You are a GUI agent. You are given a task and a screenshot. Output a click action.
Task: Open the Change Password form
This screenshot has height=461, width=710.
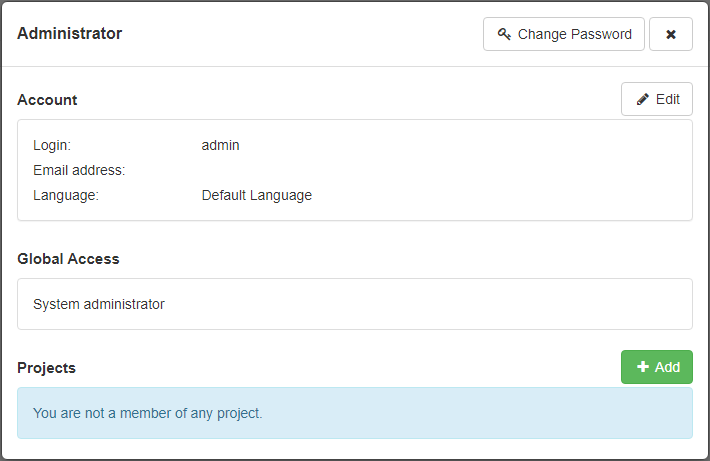pyautogui.click(x=564, y=34)
